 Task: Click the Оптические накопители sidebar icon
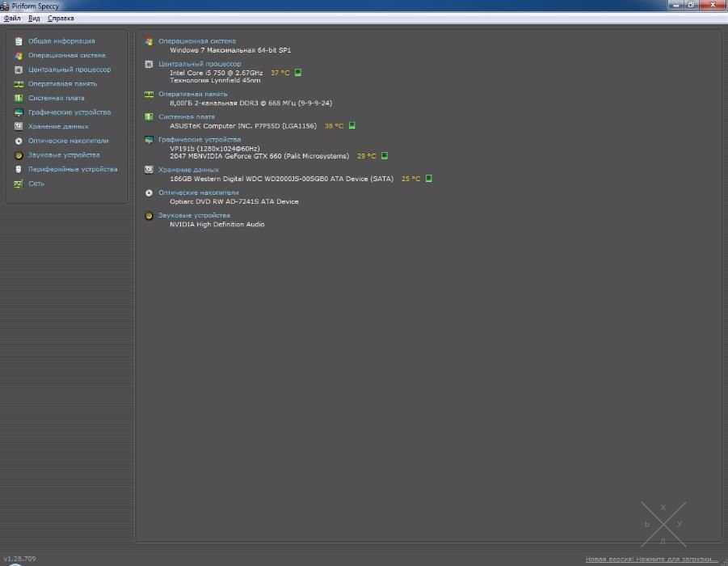click(x=19, y=141)
